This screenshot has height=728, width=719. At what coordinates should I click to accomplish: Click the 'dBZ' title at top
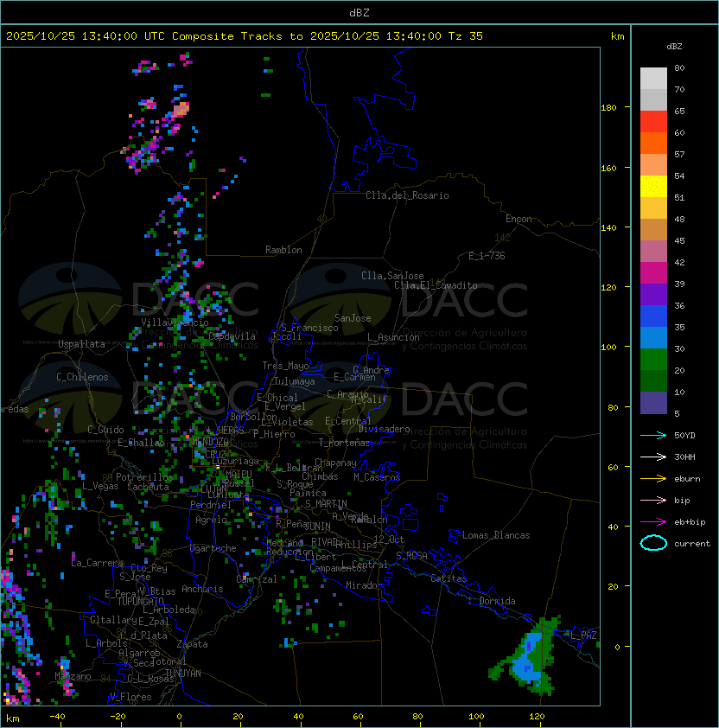[x=359, y=12]
